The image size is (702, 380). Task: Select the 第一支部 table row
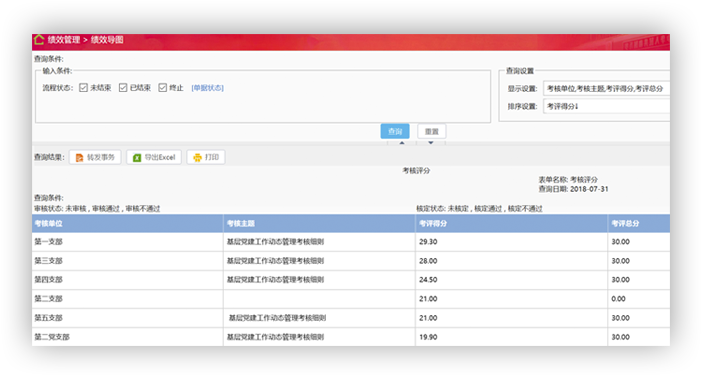click(x=351, y=242)
